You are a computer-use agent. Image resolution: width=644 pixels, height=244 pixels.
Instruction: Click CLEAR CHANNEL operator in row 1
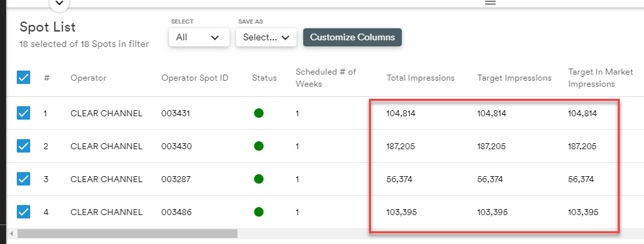[x=107, y=114]
